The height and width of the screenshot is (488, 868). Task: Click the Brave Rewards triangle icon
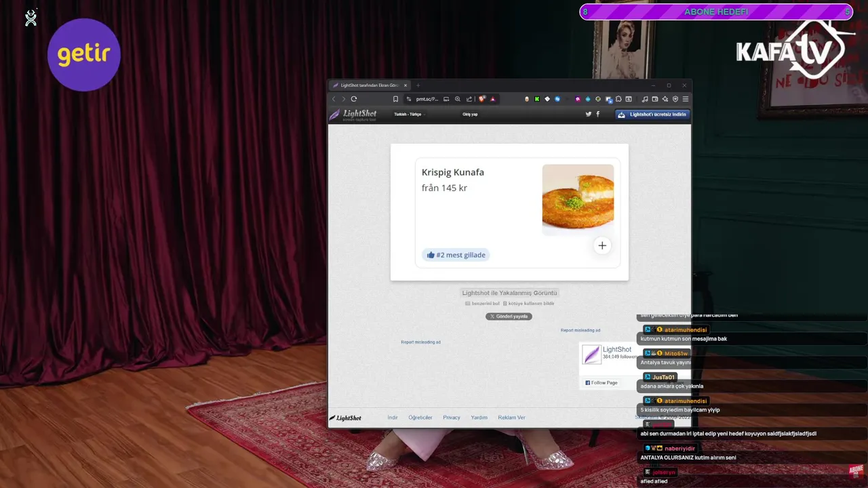[x=492, y=99]
